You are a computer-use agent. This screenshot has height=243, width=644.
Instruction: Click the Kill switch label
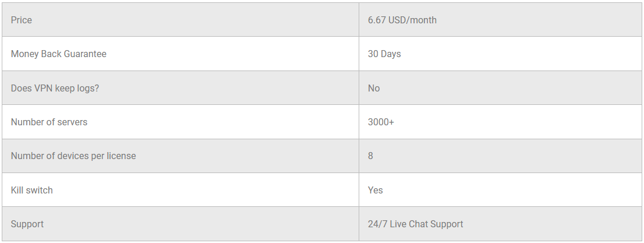point(32,191)
